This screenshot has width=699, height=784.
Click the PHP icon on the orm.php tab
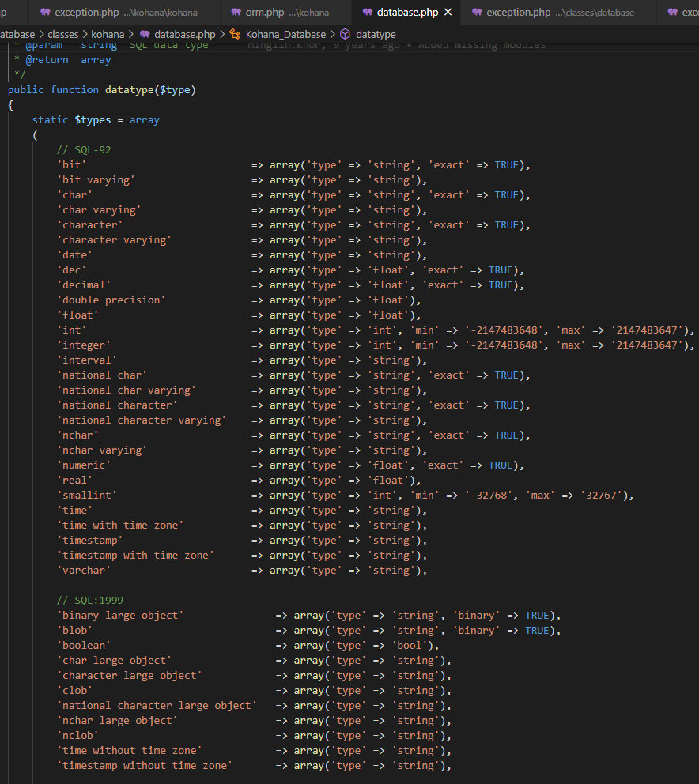point(237,13)
